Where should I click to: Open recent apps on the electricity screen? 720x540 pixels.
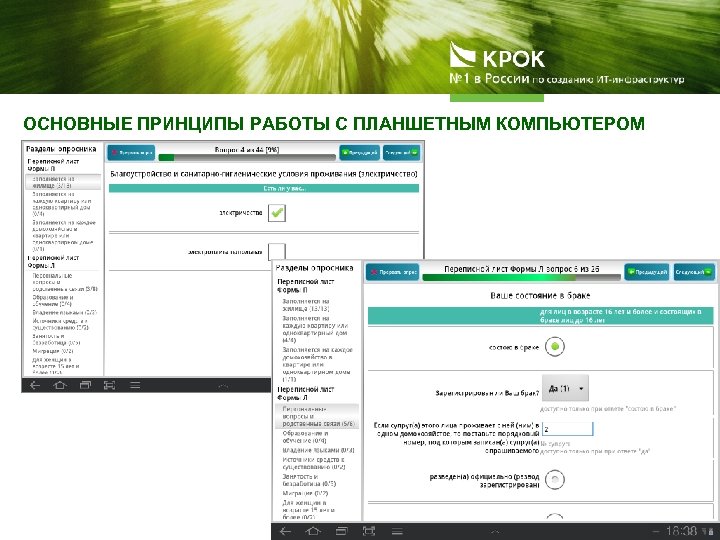tap(85, 385)
